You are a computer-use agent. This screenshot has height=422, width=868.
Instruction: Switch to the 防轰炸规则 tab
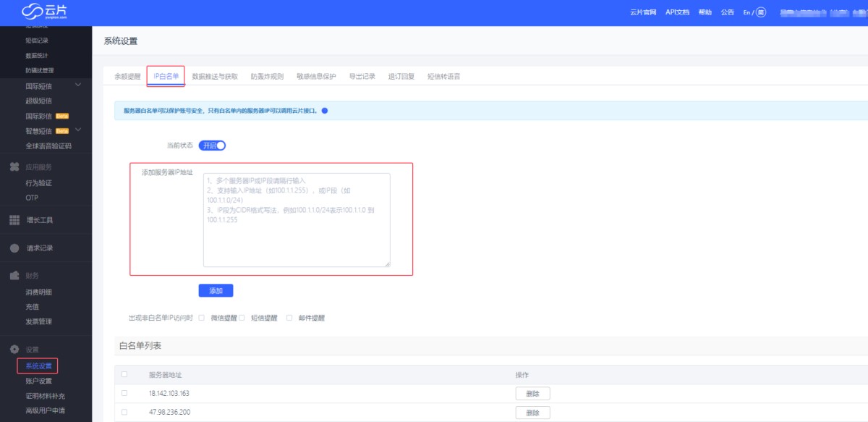267,76
